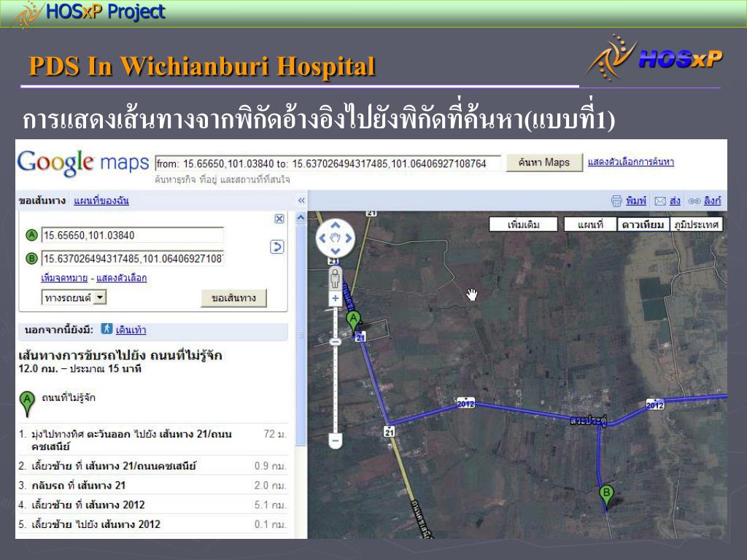747x560 pixels.
Task: Open the พิมพ์ print link
Action: (636, 201)
